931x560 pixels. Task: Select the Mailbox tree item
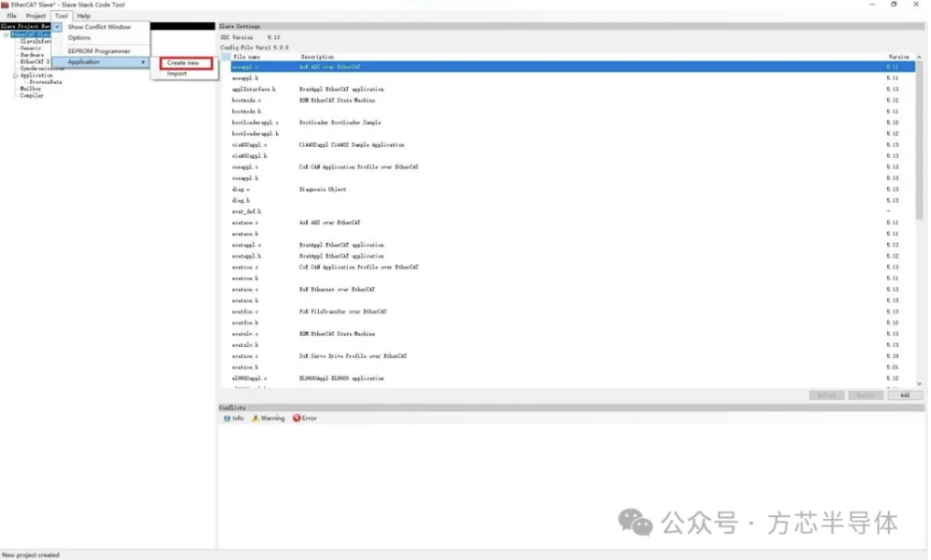click(x=31, y=89)
